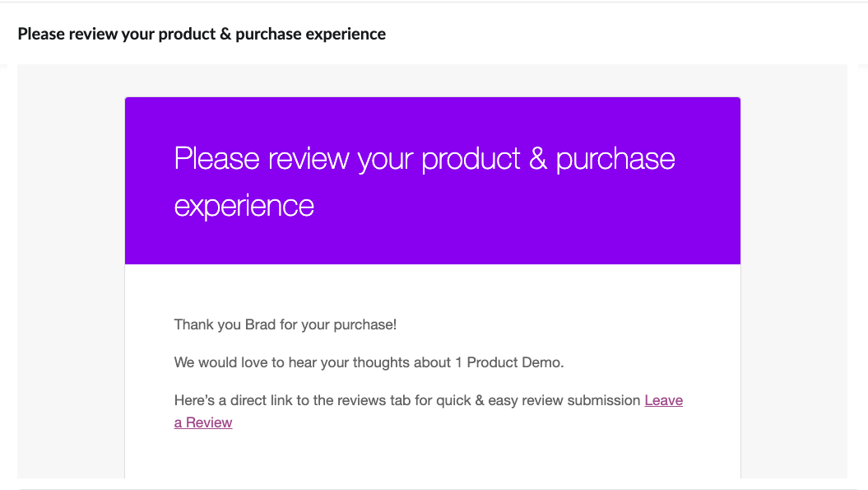Click the sentence mentioning "1 Product Demo"
This screenshot has height=490, width=868.
pyautogui.click(x=369, y=362)
